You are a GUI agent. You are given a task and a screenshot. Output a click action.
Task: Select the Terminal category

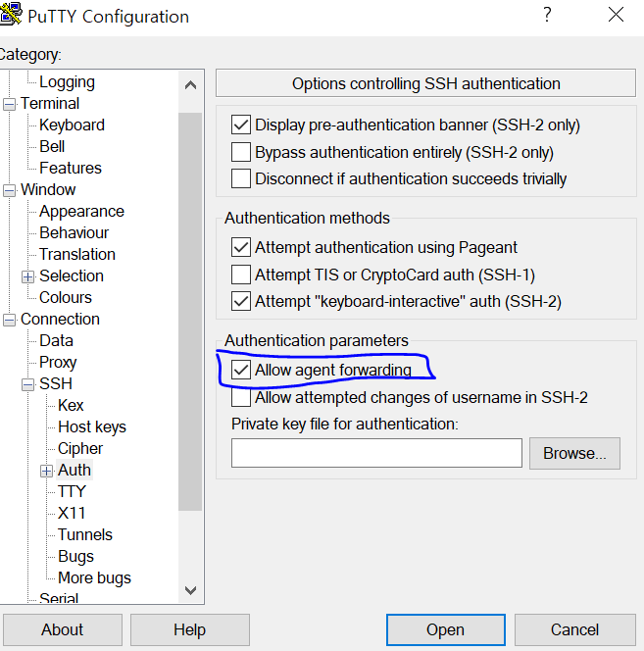50,103
